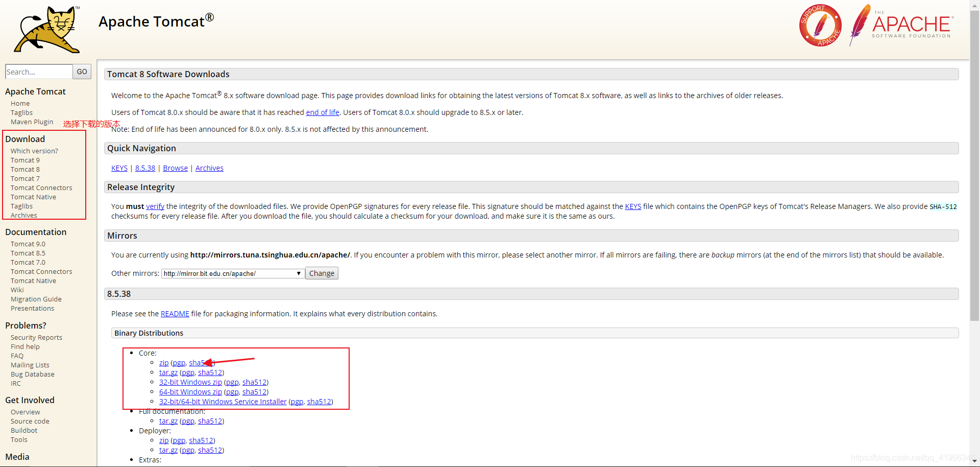
Task: Open the Bug Database link
Action: tap(32, 374)
